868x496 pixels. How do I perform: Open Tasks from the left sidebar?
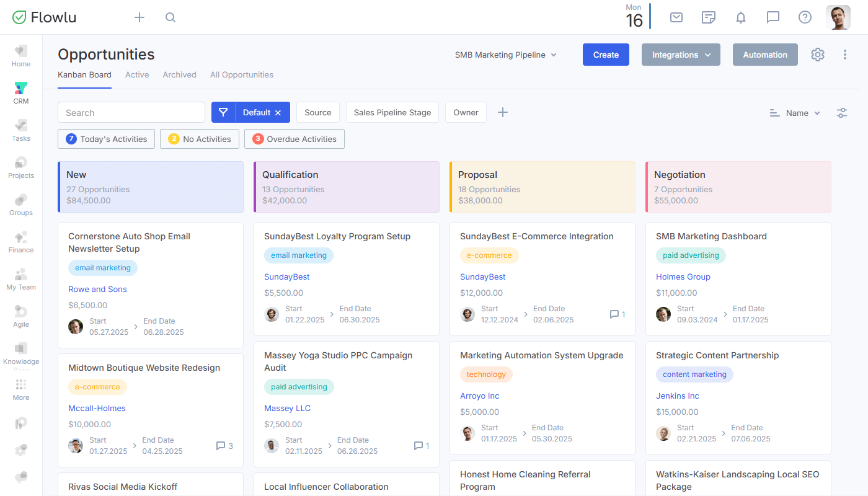pos(20,130)
